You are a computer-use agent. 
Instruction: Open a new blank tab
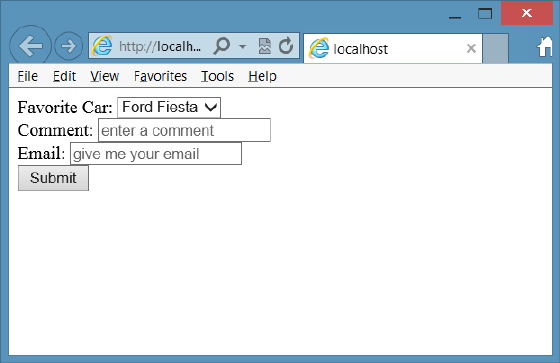click(x=496, y=48)
